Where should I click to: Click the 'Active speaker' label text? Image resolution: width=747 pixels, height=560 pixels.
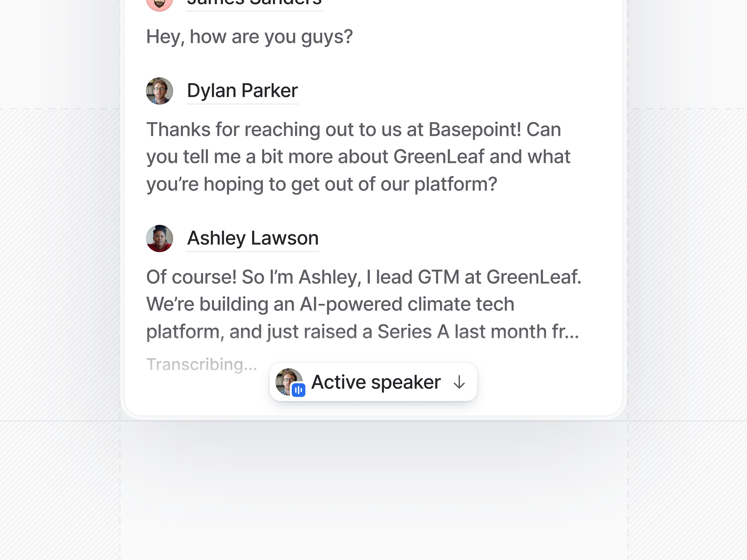point(376,383)
